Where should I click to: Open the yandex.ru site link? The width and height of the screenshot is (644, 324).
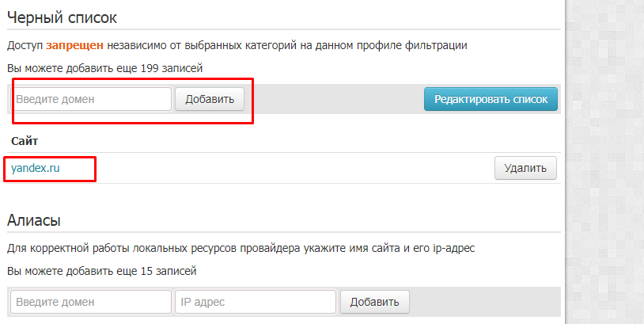coord(36,168)
